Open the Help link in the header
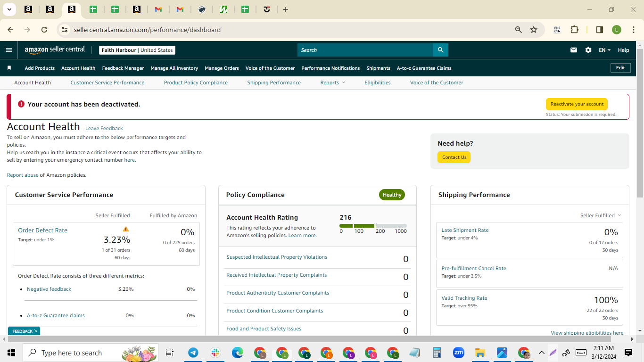This screenshot has height=362, width=644. point(623,50)
